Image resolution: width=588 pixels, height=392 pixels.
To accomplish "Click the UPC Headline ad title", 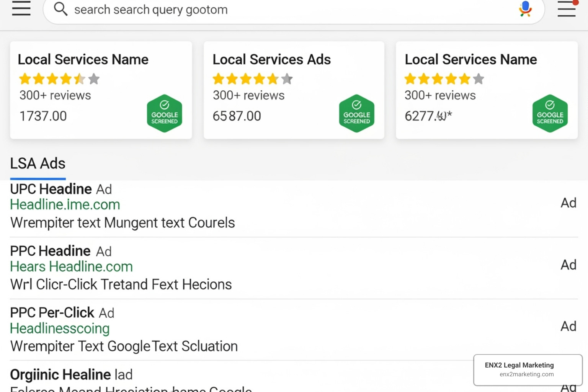I will [x=51, y=189].
